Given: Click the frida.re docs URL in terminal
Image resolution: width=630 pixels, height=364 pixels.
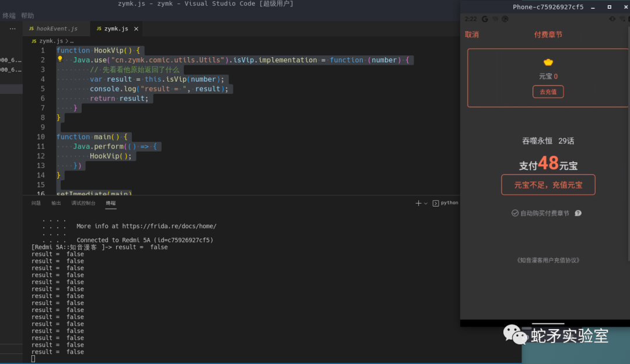Looking at the screenshot, I should (x=169, y=226).
